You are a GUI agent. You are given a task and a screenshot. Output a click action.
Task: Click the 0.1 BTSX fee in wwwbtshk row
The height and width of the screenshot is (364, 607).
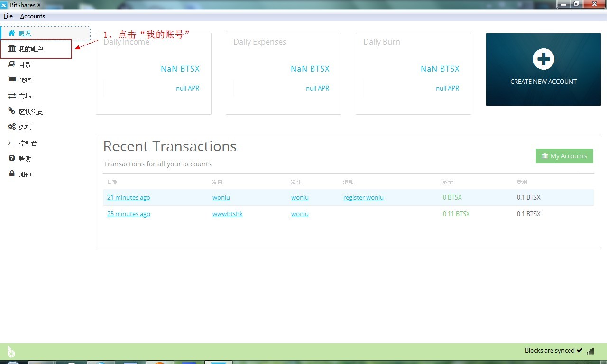pyautogui.click(x=529, y=214)
